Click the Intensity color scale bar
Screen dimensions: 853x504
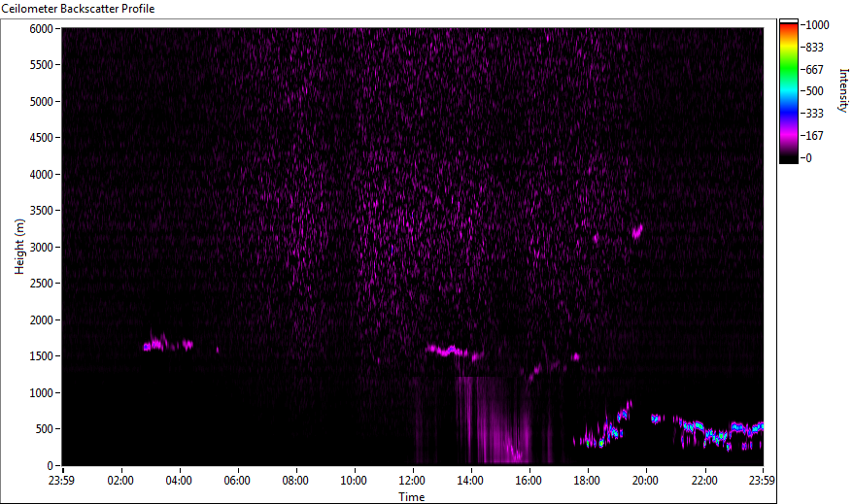(x=788, y=91)
